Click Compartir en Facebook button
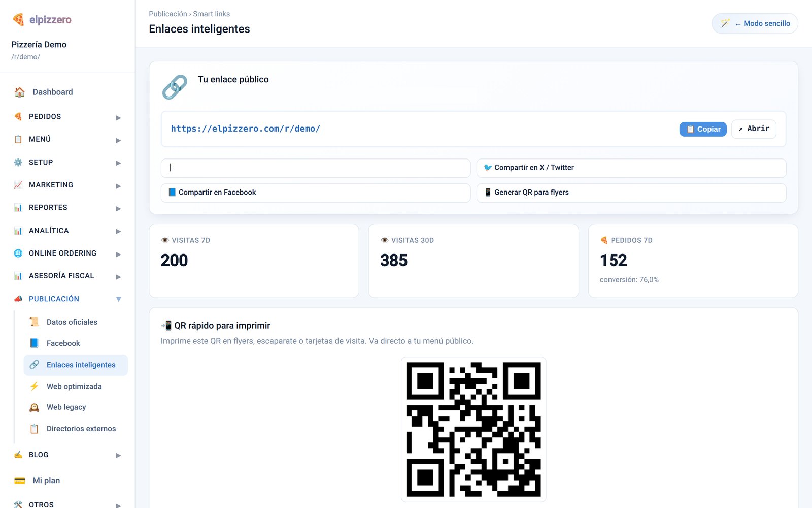Image resolution: width=812 pixels, height=508 pixels. click(316, 193)
